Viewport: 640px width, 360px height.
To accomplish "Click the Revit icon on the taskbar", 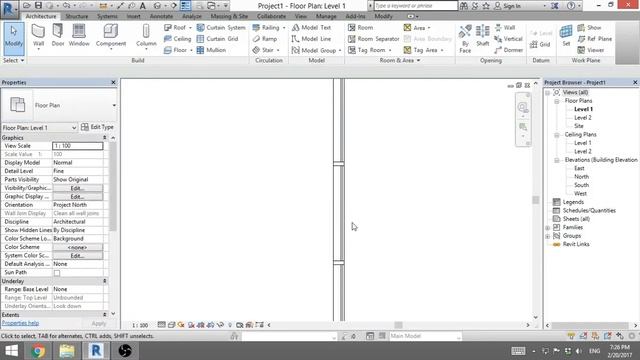I will (x=96, y=351).
